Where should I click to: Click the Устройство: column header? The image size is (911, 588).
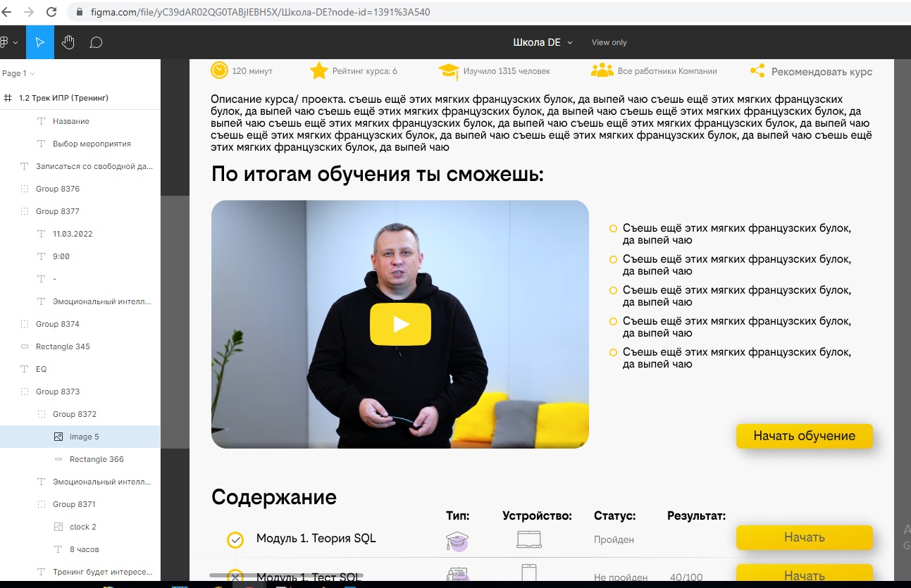coord(538,516)
